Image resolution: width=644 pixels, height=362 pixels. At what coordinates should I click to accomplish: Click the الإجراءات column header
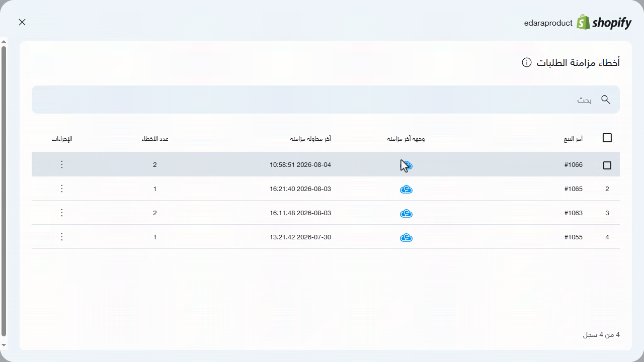point(62,139)
